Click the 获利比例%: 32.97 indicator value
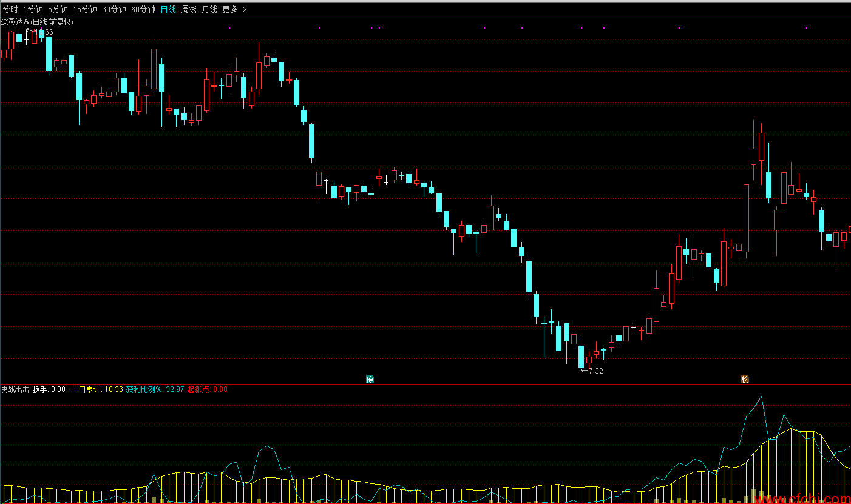851x504 pixels. pyautogui.click(x=155, y=389)
